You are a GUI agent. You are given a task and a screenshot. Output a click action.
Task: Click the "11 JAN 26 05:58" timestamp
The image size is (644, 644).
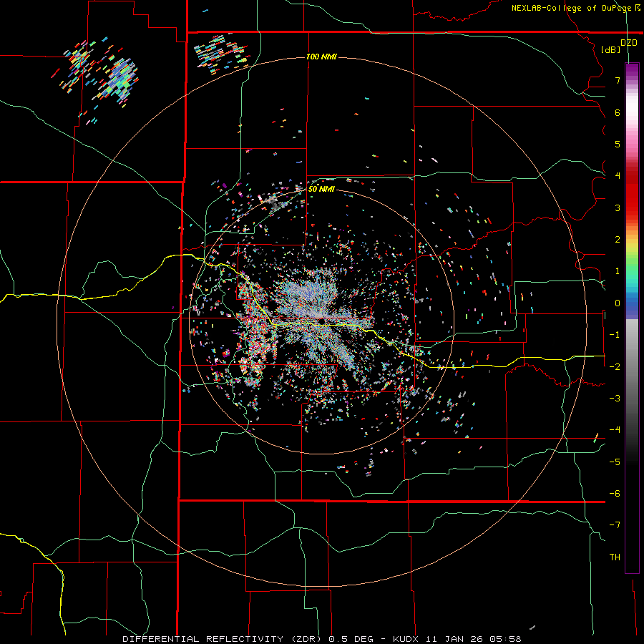click(x=474, y=639)
